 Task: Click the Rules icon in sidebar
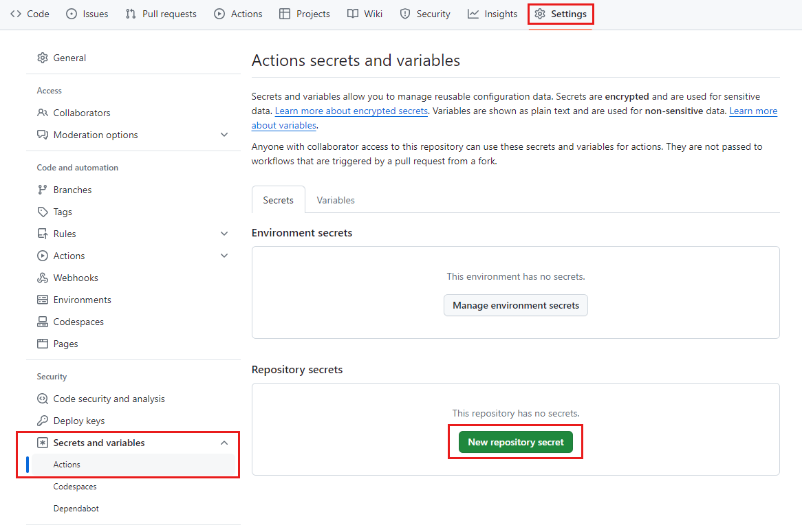43,234
